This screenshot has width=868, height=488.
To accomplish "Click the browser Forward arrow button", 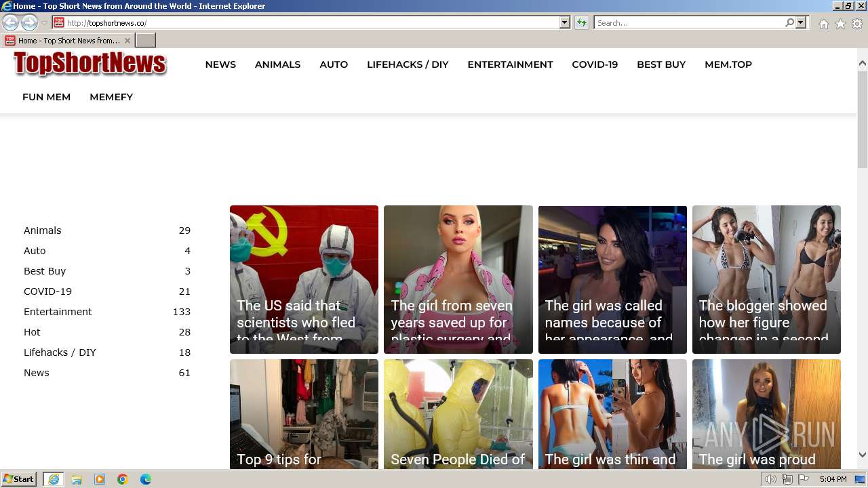I will (x=29, y=22).
